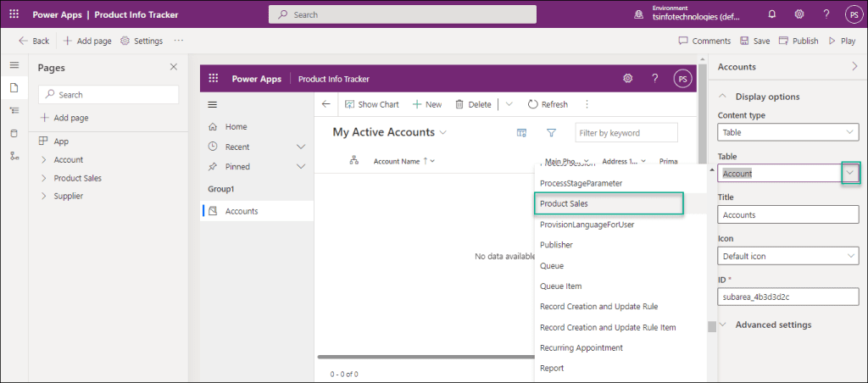Screen dimensions: 868x383
Task: Open settings gear in the top purple bar
Action: 798,14
